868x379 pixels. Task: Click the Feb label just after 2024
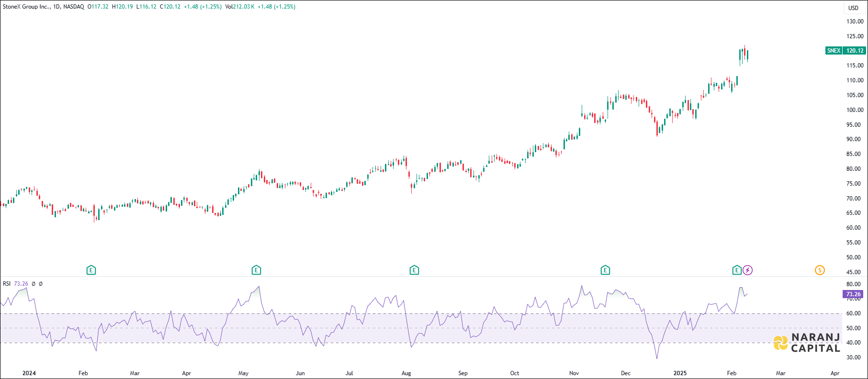click(83, 373)
